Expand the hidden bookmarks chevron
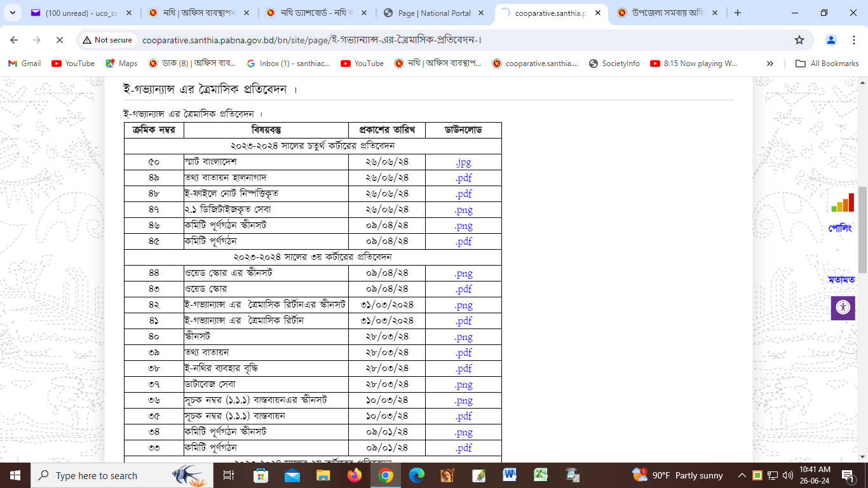This screenshot has width=868, height=488. (770, 64)
